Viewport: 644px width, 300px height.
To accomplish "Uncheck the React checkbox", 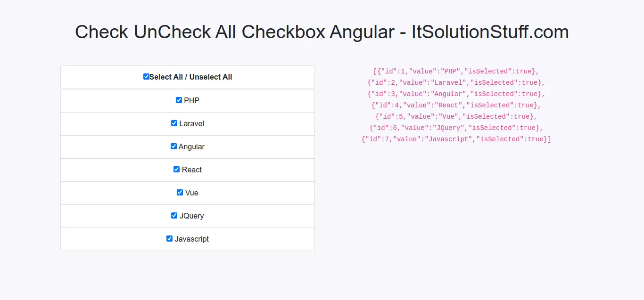I will tap(176, 169).
